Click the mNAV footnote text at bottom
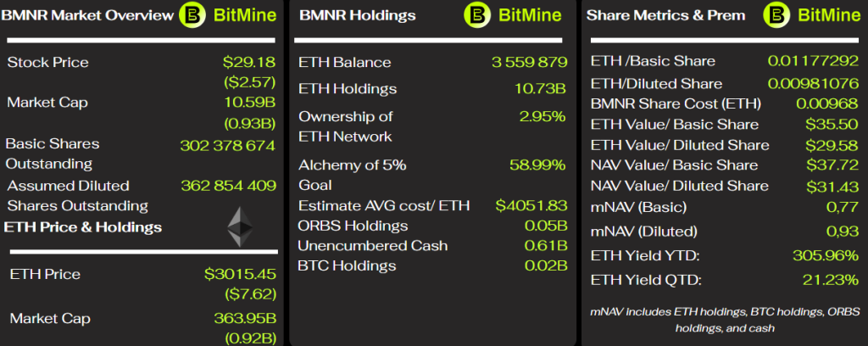 tap(724, 320)
